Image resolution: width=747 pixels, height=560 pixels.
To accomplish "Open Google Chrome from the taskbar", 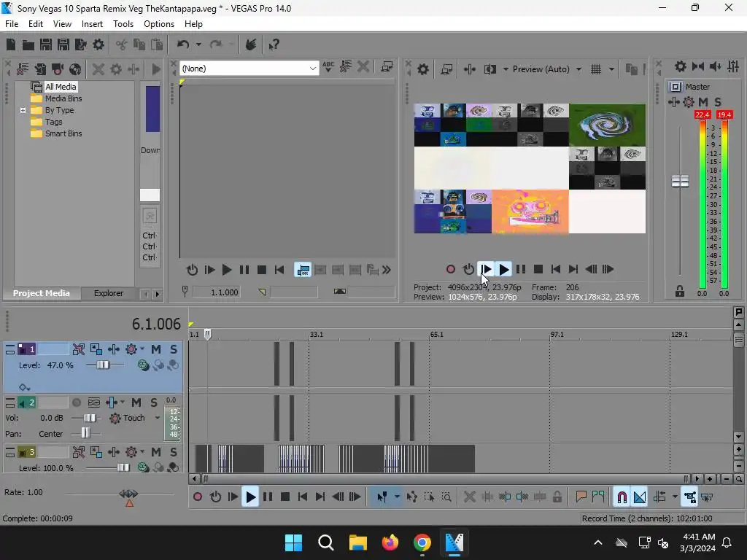I will (422, 542).
